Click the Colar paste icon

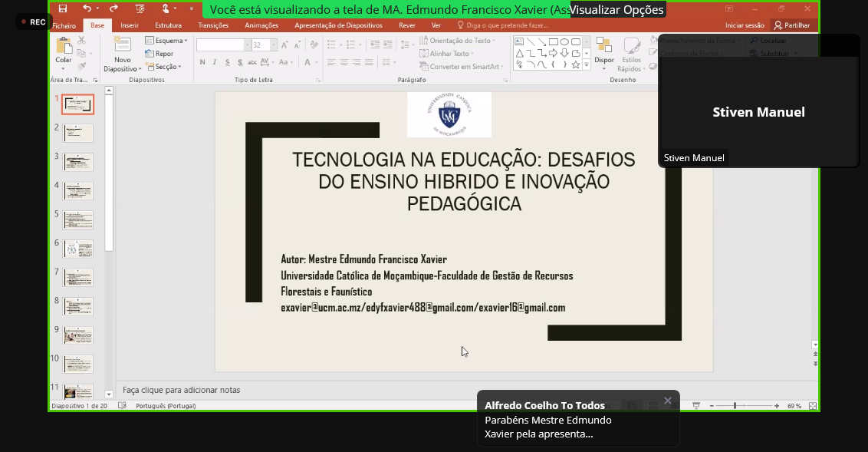click(x=64, y=47)
